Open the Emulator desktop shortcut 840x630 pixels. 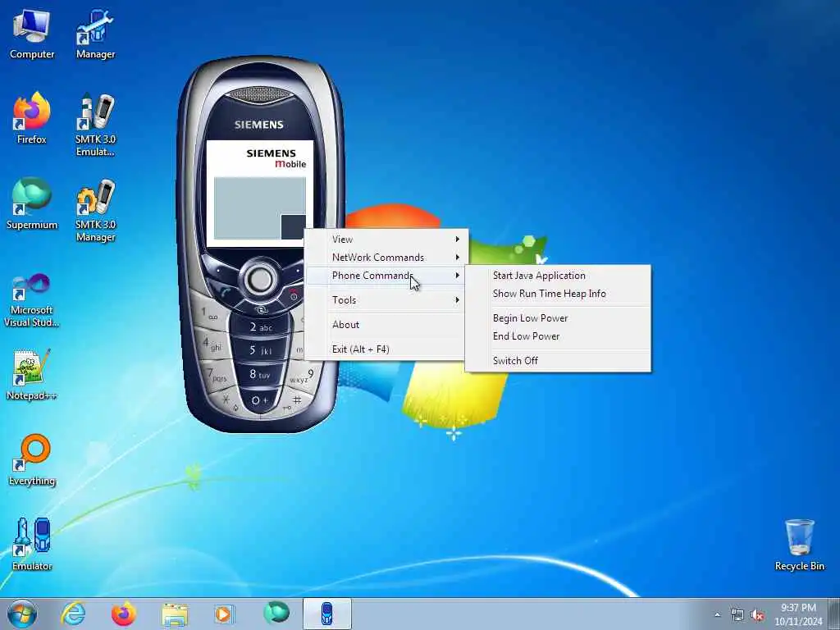(32, 545)
